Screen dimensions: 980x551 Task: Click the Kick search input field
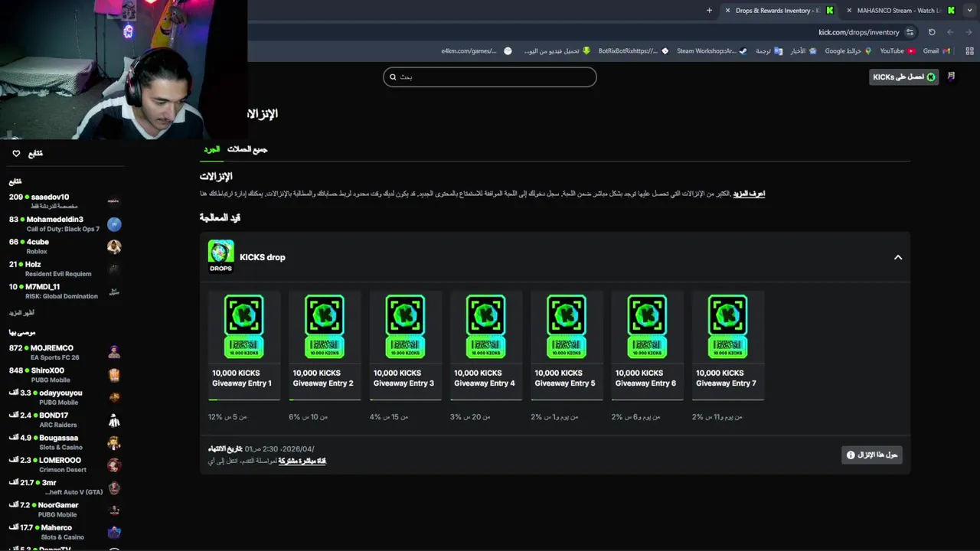[x=490, y=77]
